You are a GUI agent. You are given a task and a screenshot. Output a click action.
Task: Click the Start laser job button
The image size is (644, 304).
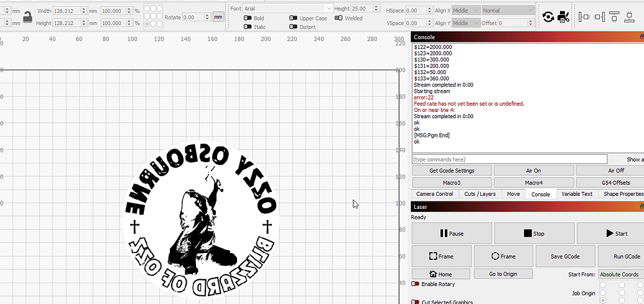coord(610,233)
